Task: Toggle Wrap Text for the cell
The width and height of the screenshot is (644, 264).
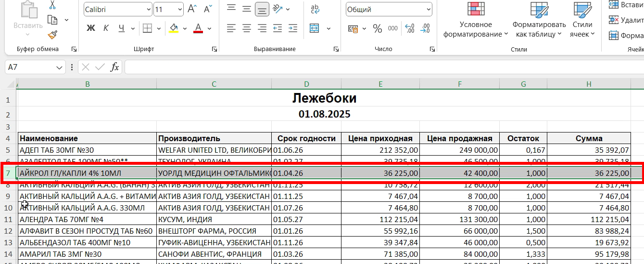Action: [x=316, y=9]
